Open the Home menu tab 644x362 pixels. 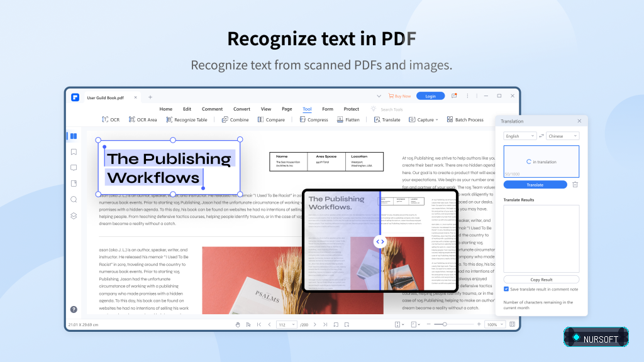pyautogui.click(x=165, y=109)
